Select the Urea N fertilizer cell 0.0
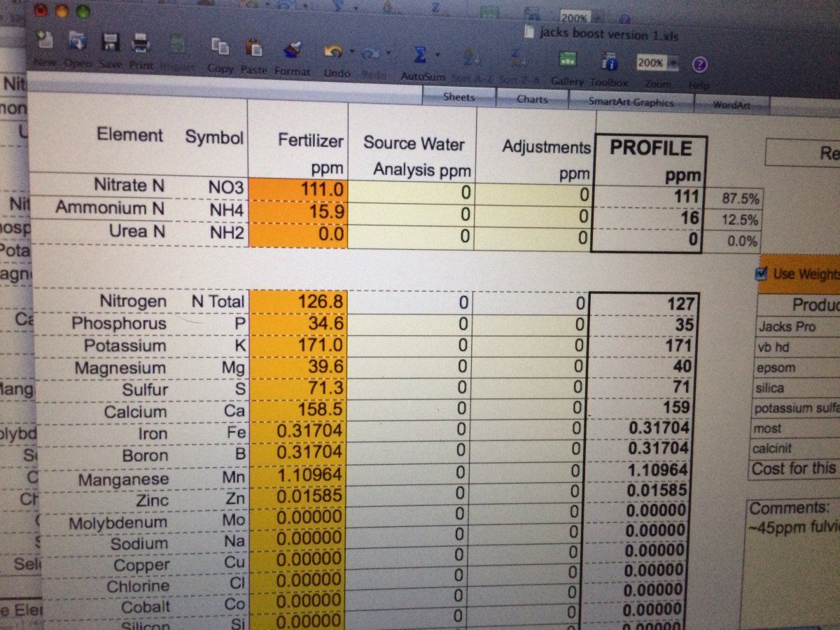Screen dimensions: 840x630 (297, 234)
